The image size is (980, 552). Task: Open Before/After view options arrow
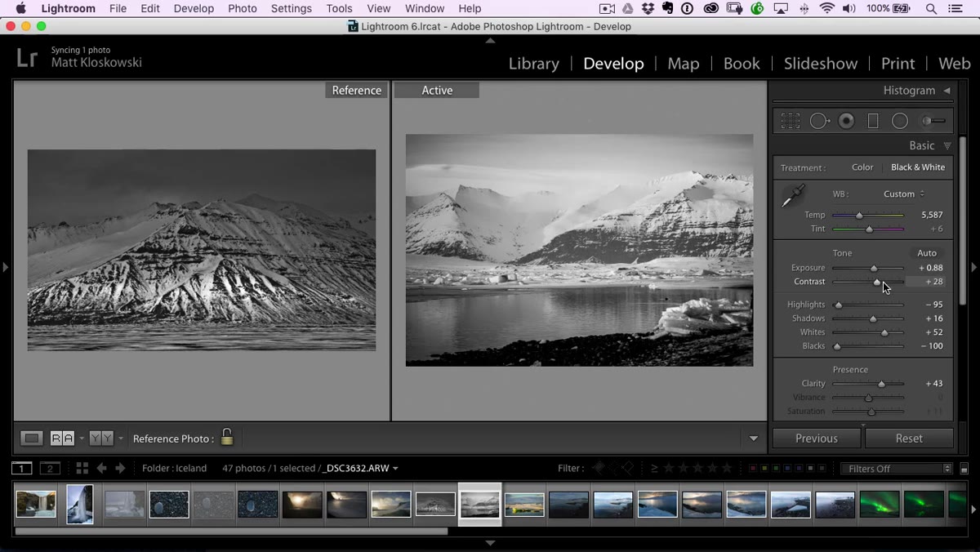(x=121, y=438)
